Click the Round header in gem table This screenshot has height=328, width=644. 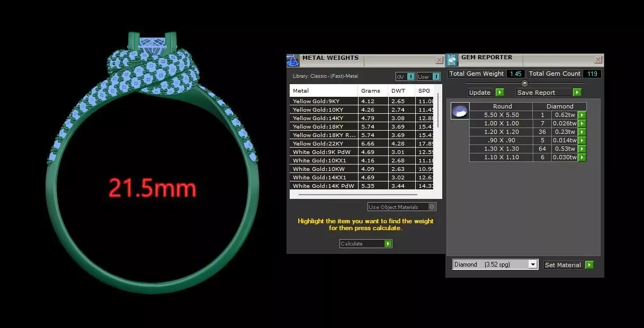(x=502, y=106)
